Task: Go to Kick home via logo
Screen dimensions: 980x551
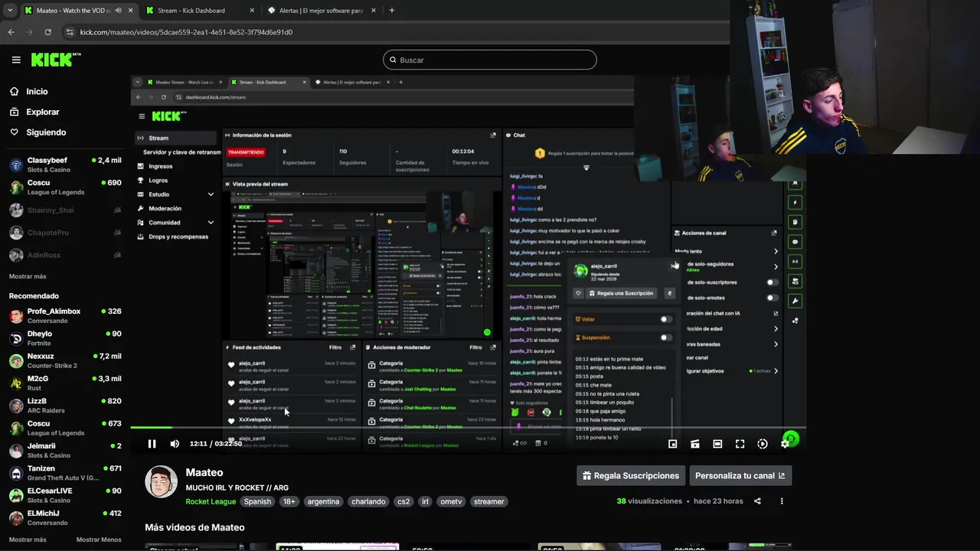Action: 56,60
